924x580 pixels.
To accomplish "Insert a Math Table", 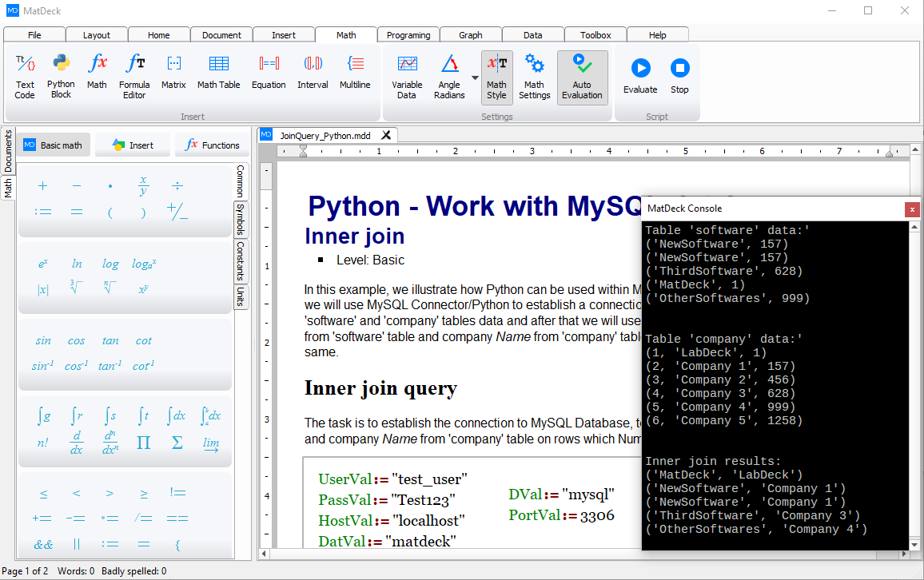I will 219,72.
